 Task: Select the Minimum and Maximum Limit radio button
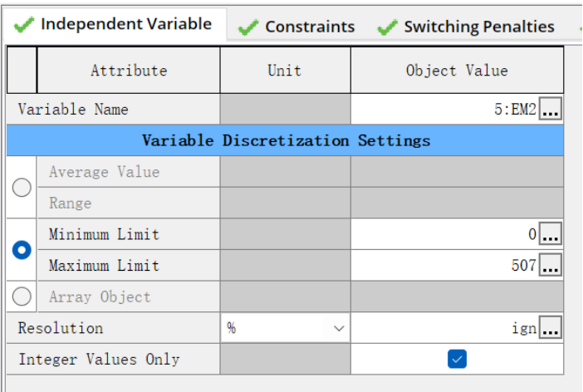tap(22, 250)
